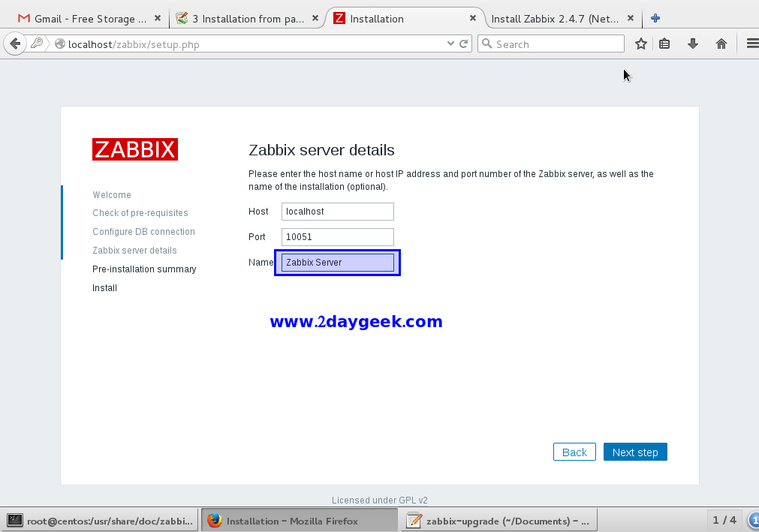Click the Licensed under GPL v2 text
Image resolution: width=759 pixels, height=532 pixels.
pyautogui.click(x=380, y=500)
